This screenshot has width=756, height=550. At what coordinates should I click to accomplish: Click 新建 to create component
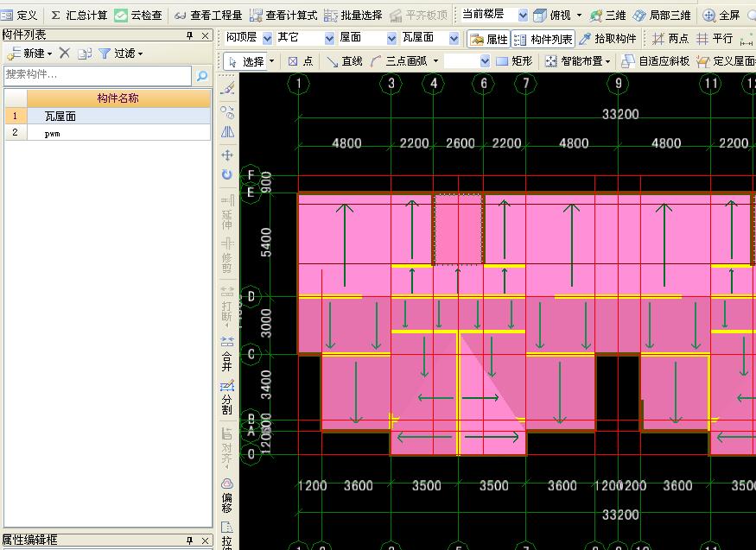pos(30,54)
